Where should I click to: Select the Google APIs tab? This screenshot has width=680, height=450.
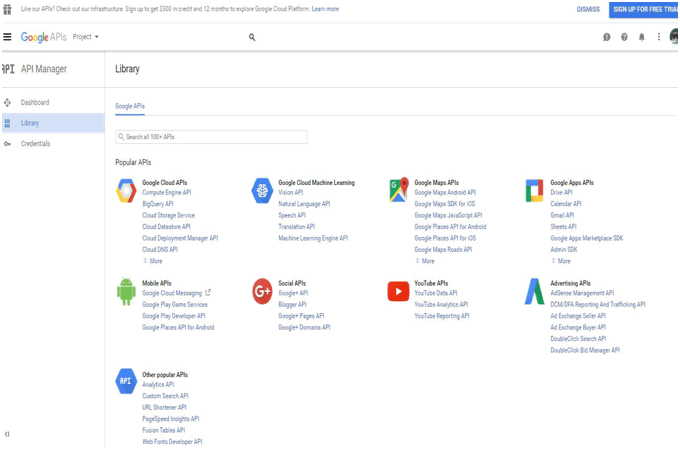130,106
